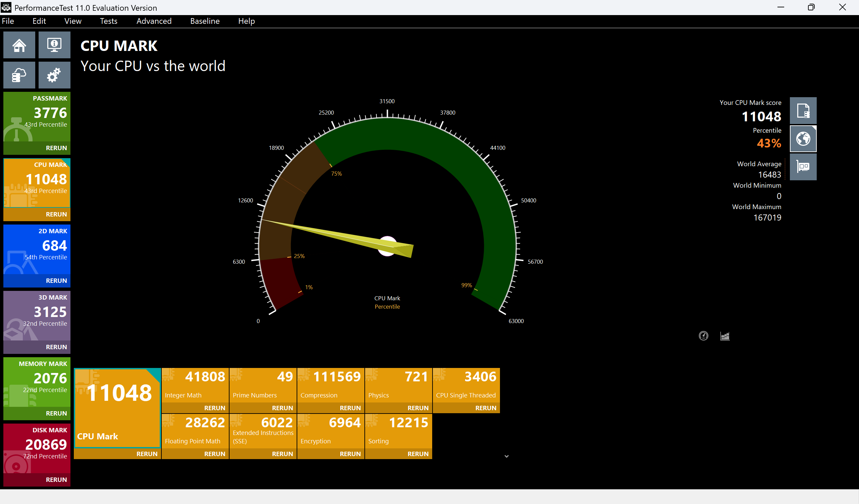The width and height of the screenshot is (859, 504).
Task: Rerun the Encryption test
Action: [350, 454]
